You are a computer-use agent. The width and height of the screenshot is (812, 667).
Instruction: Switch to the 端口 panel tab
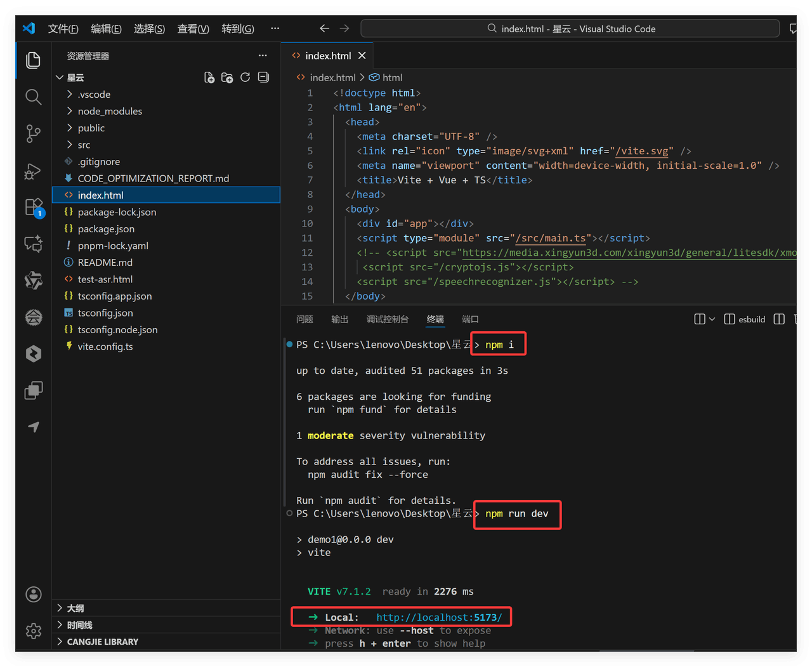[470, 319]
